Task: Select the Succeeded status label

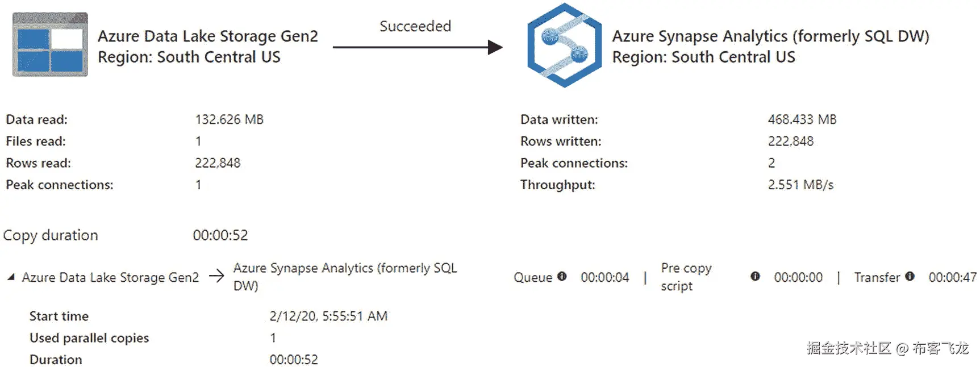Action: point(415,26)
